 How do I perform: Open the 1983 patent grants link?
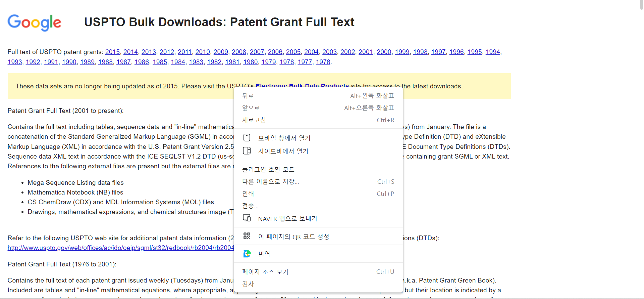click(196, 62)
